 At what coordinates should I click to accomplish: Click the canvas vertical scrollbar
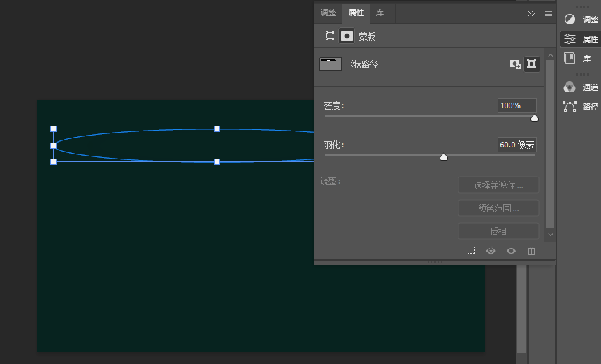coord(521,308)
